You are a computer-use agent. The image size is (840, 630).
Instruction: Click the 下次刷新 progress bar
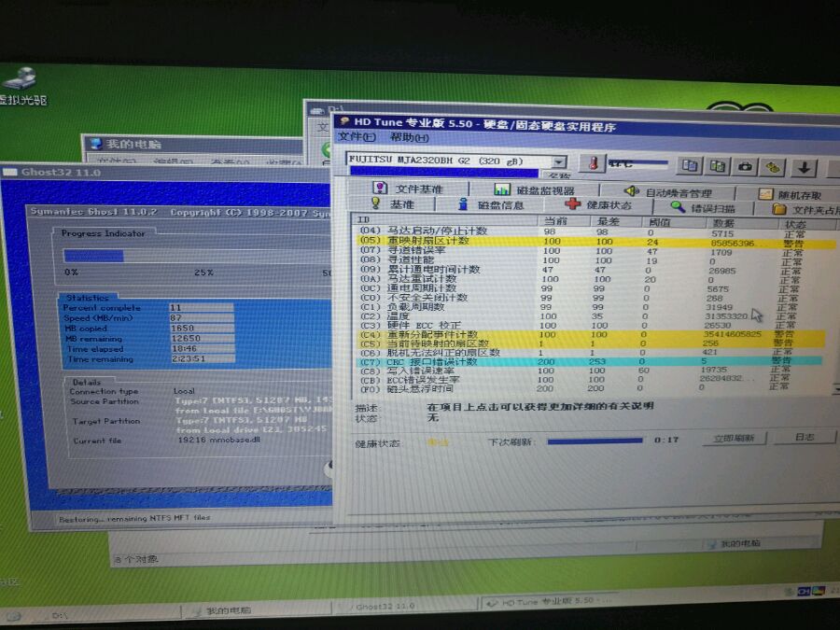595,441
